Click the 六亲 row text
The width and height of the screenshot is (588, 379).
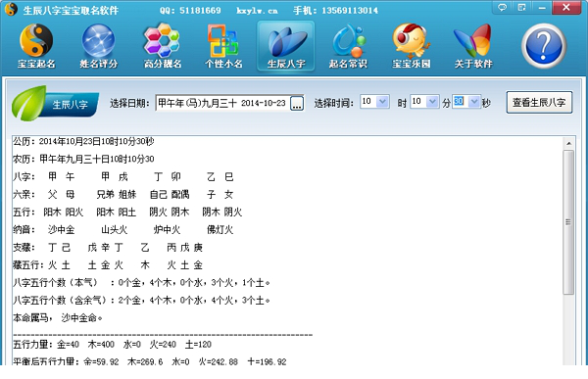(123, 194)
